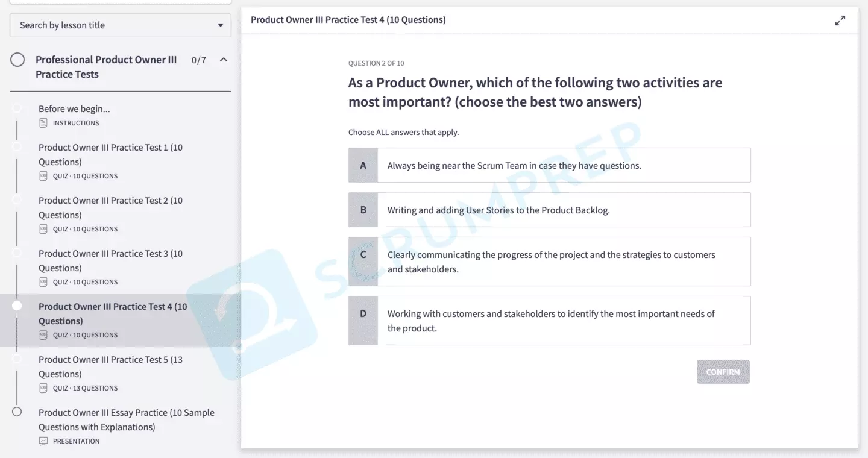Click the fullscreen expand icon

pyautogui.click(x=840, y=21)
